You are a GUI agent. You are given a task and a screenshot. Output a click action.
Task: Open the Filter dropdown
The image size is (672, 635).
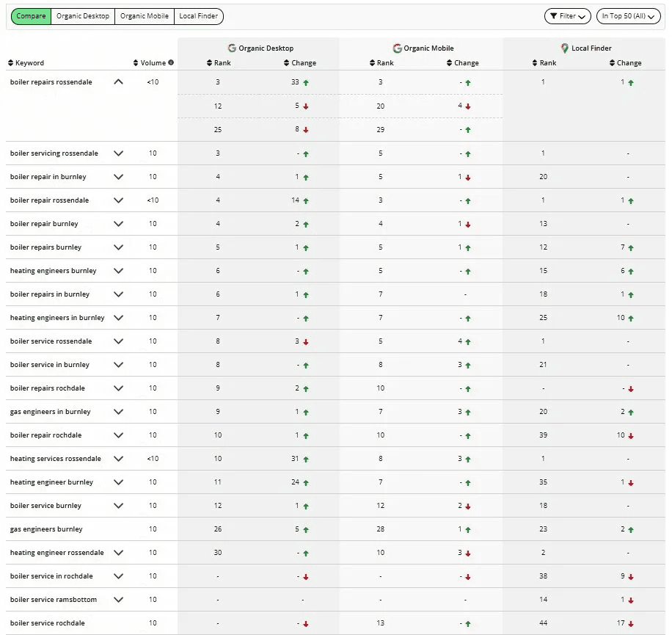567,15
